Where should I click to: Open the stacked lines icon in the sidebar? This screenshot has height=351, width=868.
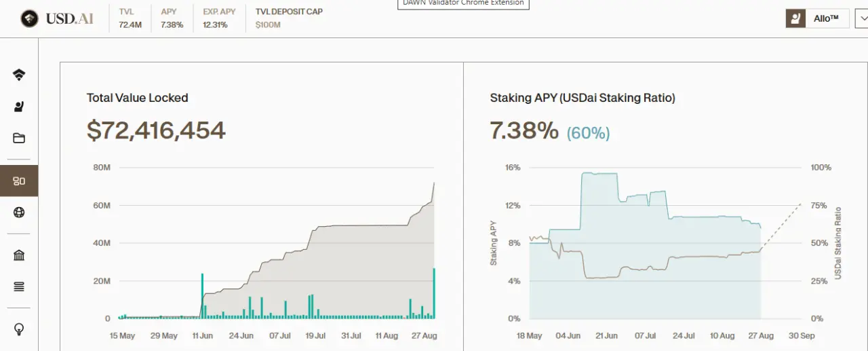click(19, 287)
